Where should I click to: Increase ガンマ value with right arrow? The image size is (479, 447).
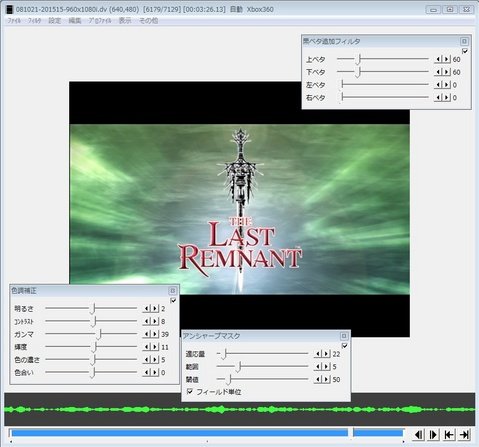(155, 334)
